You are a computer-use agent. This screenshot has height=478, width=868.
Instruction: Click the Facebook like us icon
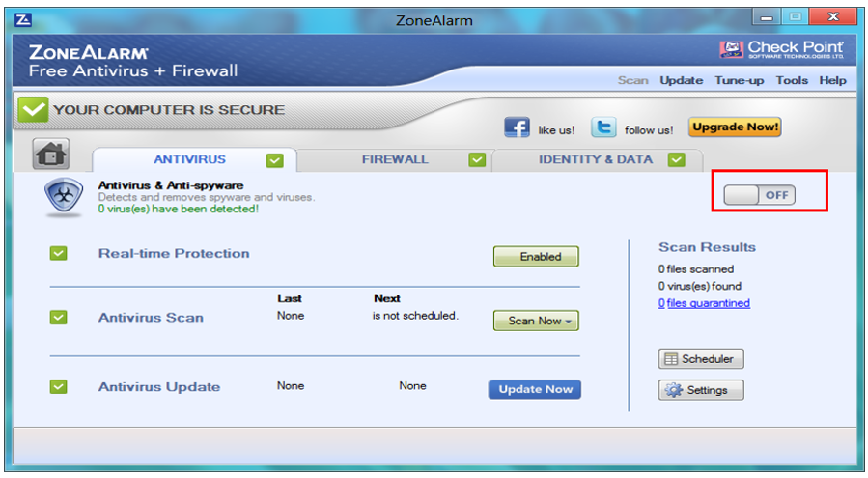click(517, 127)
